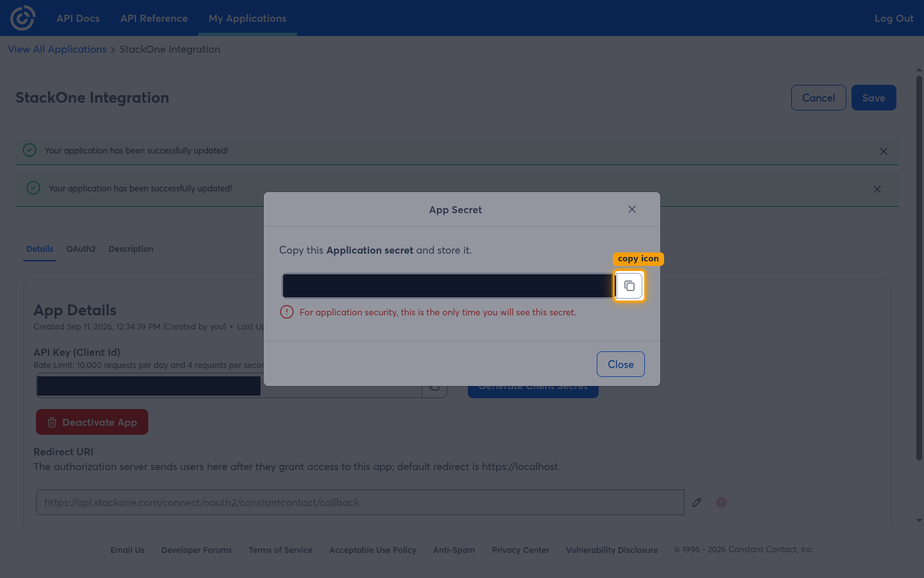Open the API Docs menu item
The height and width of the screenshot is (578, 924).
pyautogui.click(x=78, y=18)
